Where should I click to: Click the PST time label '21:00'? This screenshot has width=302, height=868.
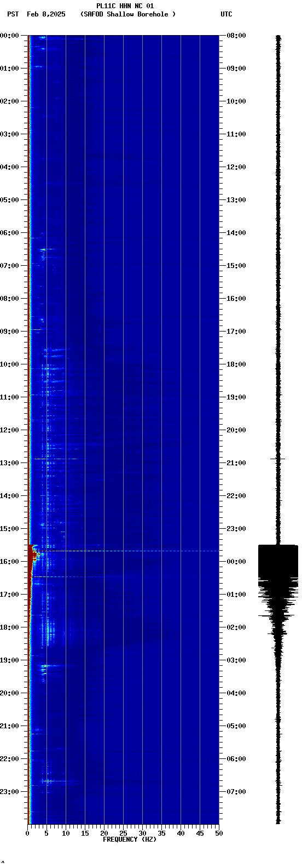[x=9, y=726]
